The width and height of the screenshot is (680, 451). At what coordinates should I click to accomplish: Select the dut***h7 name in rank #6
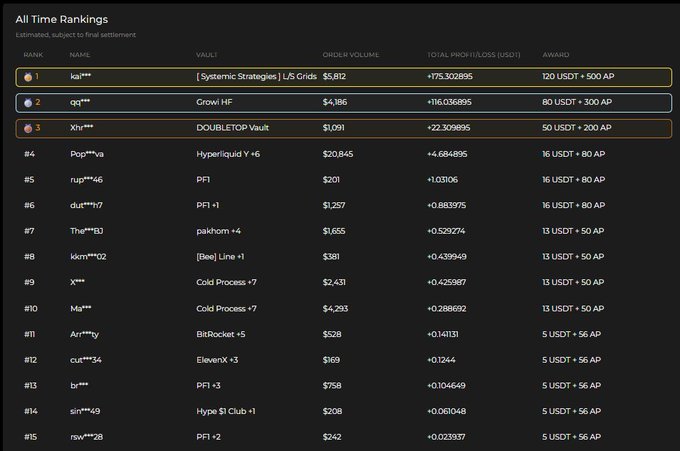(86, 205)
